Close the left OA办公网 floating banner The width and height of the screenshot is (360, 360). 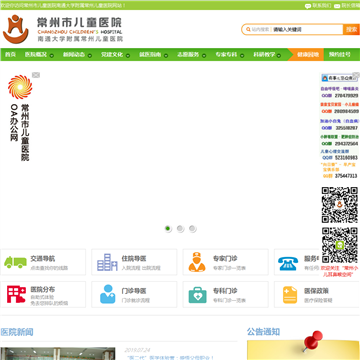pyautogui.click(x=36, y=75)
